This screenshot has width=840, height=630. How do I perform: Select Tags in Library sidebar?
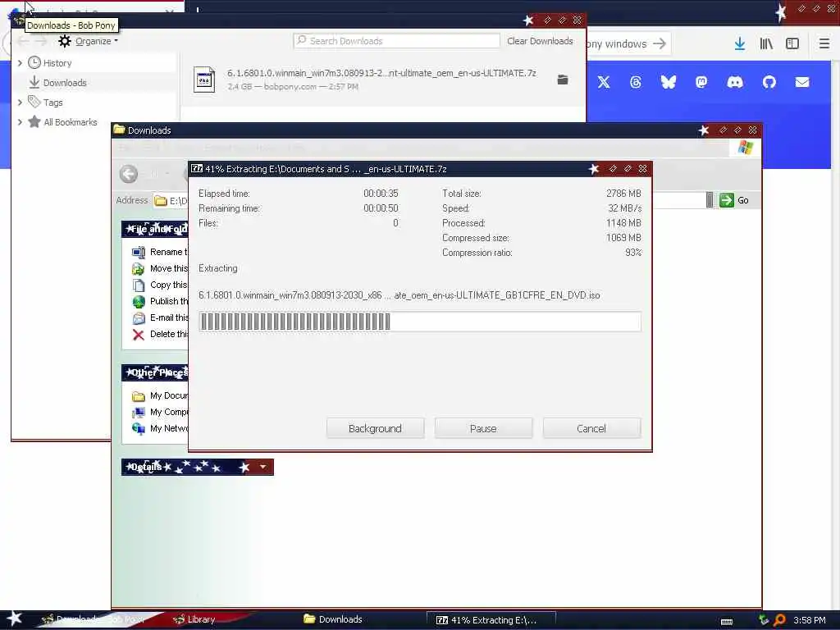(52, 103)
